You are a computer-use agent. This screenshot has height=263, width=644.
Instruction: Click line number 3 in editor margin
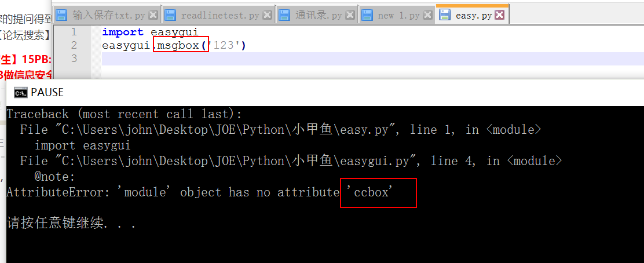click(73, 58)
